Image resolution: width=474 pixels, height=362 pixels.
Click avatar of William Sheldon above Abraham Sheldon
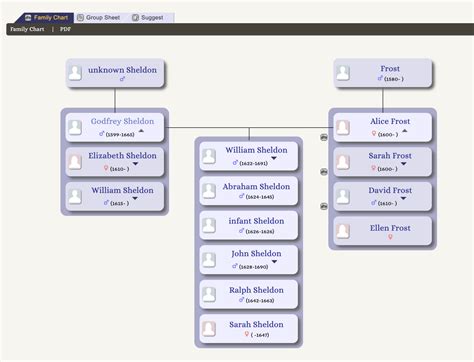[209, 156]
